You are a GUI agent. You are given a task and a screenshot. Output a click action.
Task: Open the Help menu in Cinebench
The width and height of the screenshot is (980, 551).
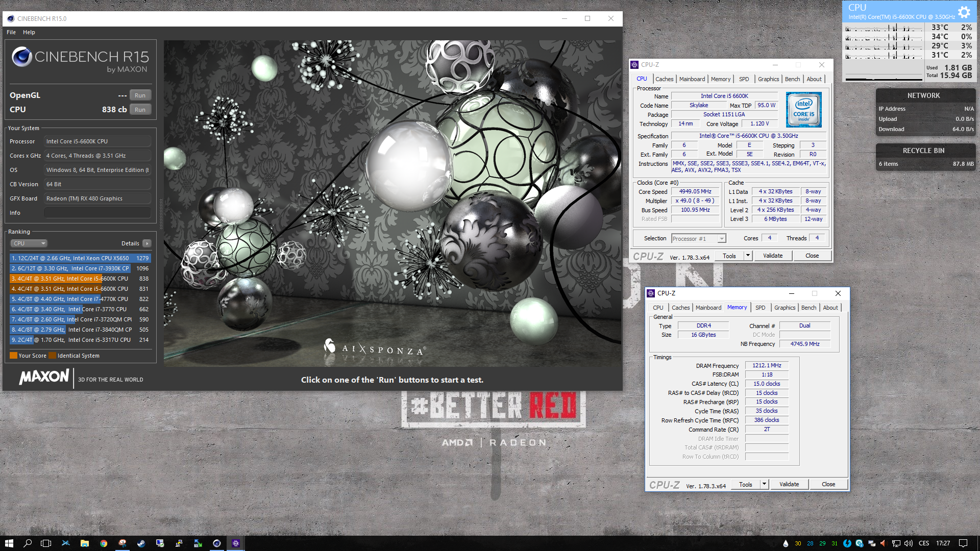point(29,32)
